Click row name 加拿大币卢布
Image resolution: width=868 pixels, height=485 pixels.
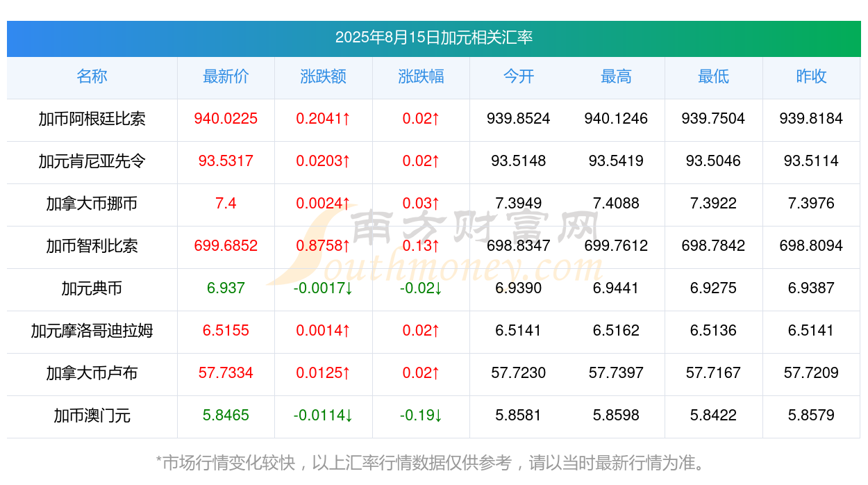point(92,373)
